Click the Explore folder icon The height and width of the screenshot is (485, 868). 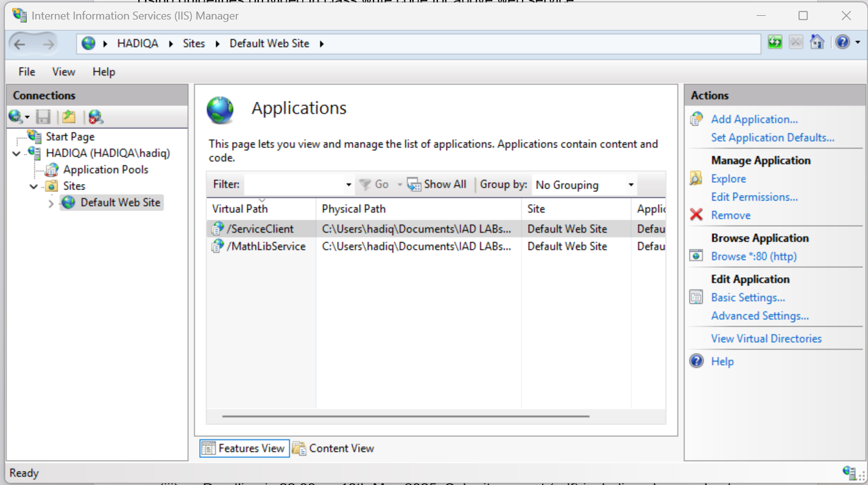(x=696, y=179)
